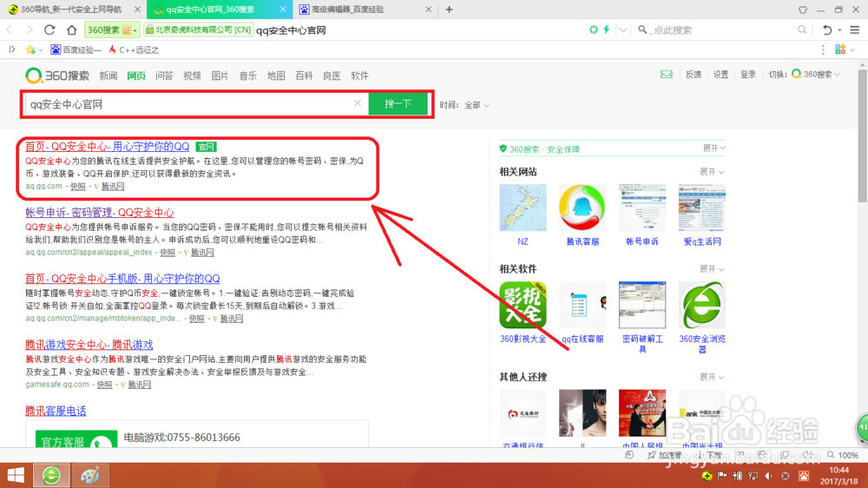The image size is (868, 488).
Task: Open the browser hamburger menu
Action: pyautogui.click(x=855, y=30)
